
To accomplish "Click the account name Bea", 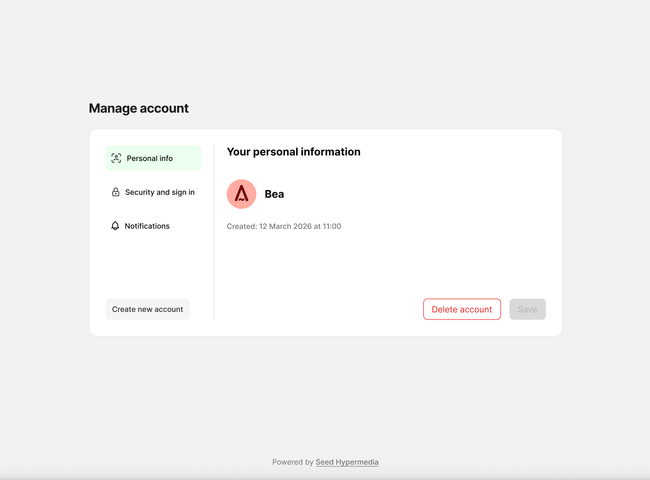I will click(274, 194).
